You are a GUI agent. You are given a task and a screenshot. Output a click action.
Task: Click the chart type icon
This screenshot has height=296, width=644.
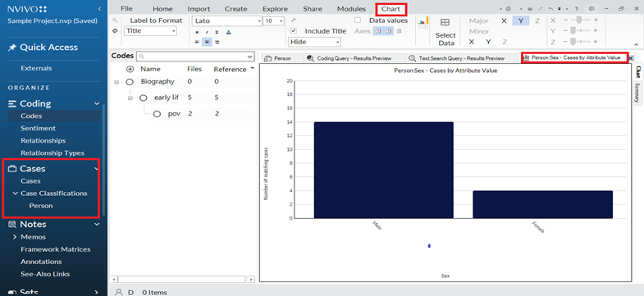[x=423, y=23]
